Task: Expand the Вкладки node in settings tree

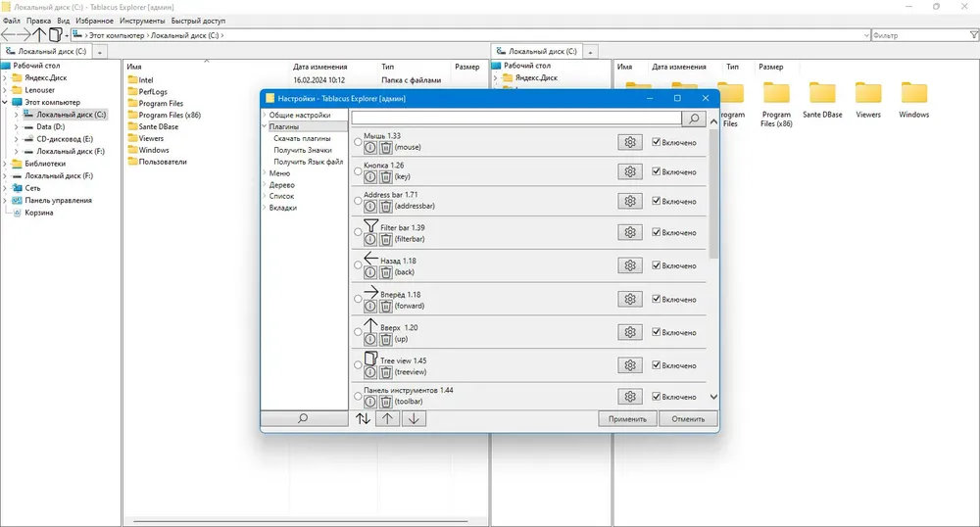Action: (265, 208)
